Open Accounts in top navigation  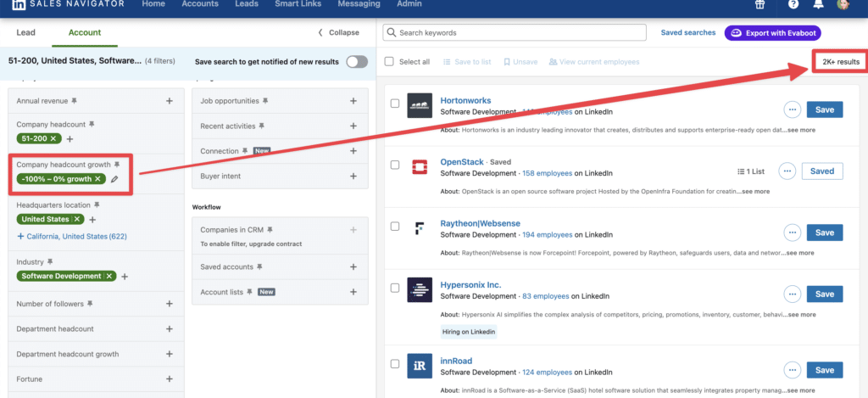(200, 4)
